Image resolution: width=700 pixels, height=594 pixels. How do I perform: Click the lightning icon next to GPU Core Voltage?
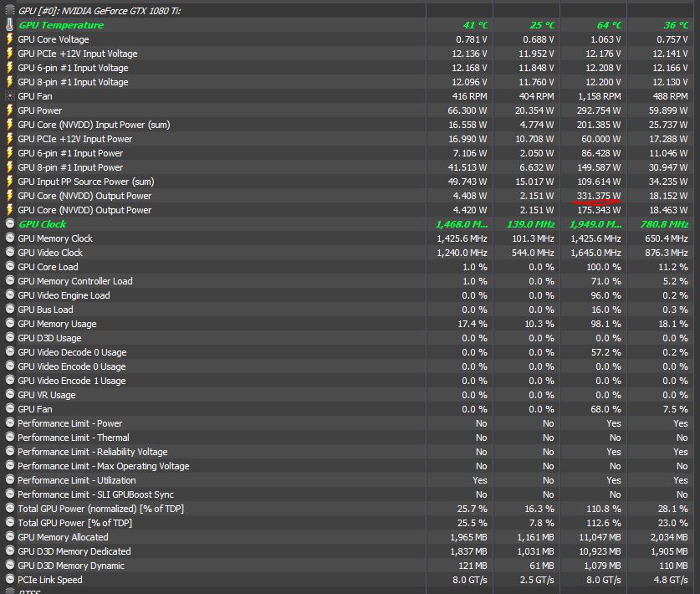(x=9, y=39)
